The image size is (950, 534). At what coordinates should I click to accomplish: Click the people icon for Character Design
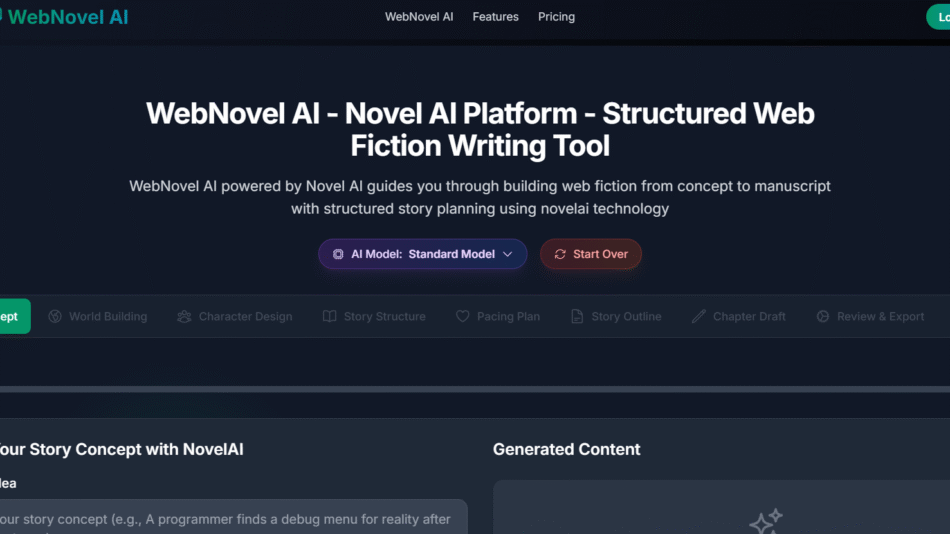coord(184,316)
